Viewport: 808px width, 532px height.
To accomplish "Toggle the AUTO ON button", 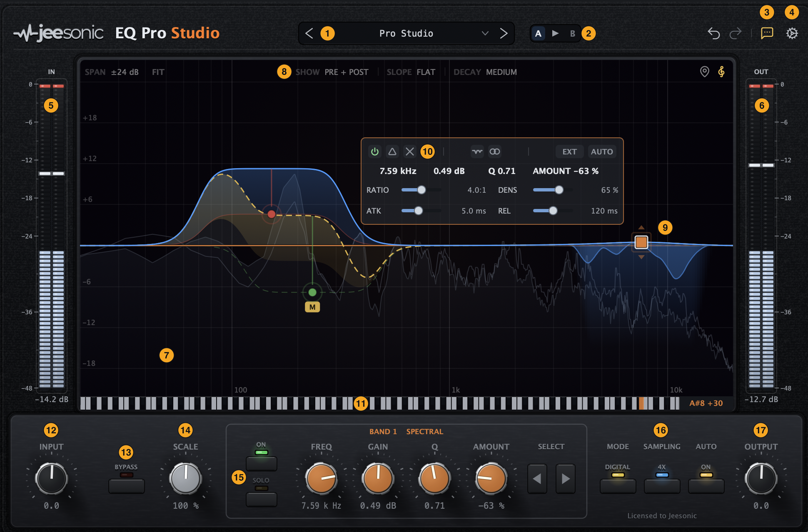I will pyautogui.click(x=706, y=485).
